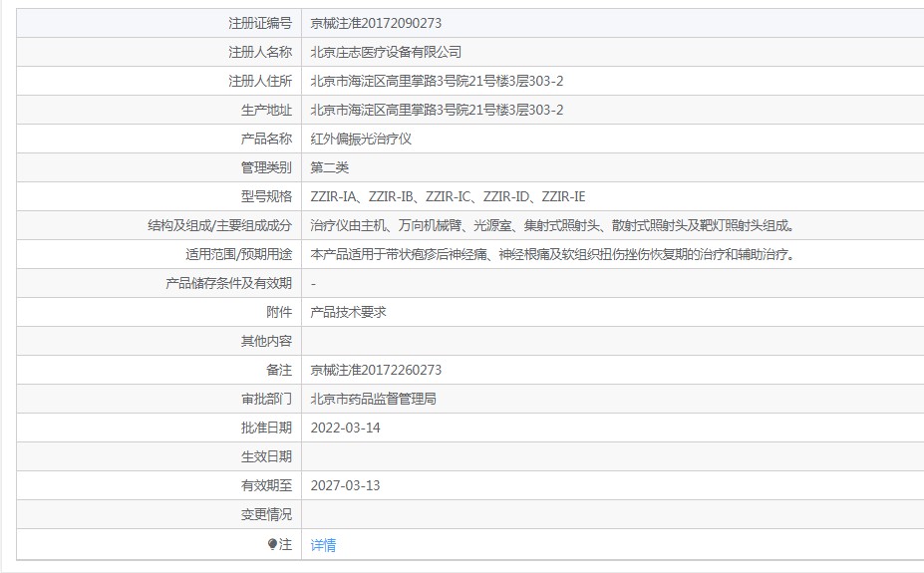Viewport: 924px width, 573px height.
Task: Select the 批准日期 label
Action: tap(266, 428)
